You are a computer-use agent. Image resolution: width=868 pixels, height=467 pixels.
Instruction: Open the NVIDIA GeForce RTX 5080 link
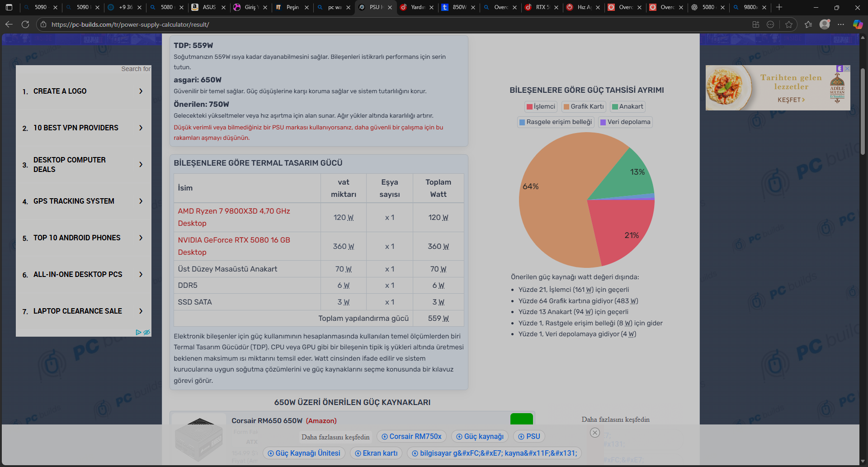pyautogui.click(x=234, y=246)
